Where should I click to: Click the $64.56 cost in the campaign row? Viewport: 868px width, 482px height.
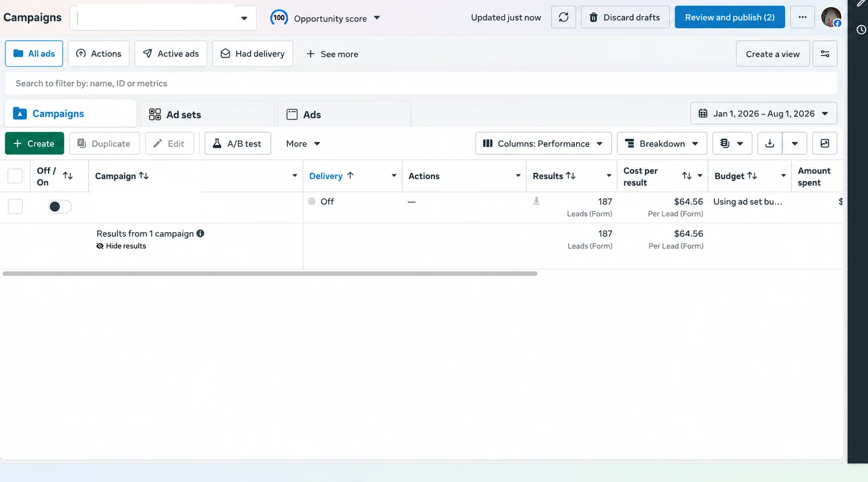(x=688, y=201)
